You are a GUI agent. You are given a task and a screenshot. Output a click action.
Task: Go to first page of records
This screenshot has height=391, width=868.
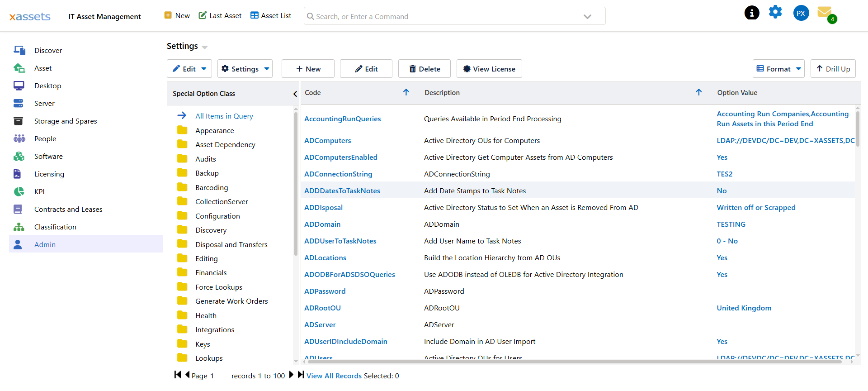(178, 375)
